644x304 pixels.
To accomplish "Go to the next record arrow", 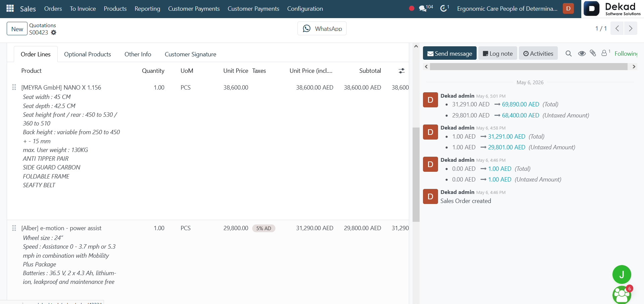I will (631, 29).
